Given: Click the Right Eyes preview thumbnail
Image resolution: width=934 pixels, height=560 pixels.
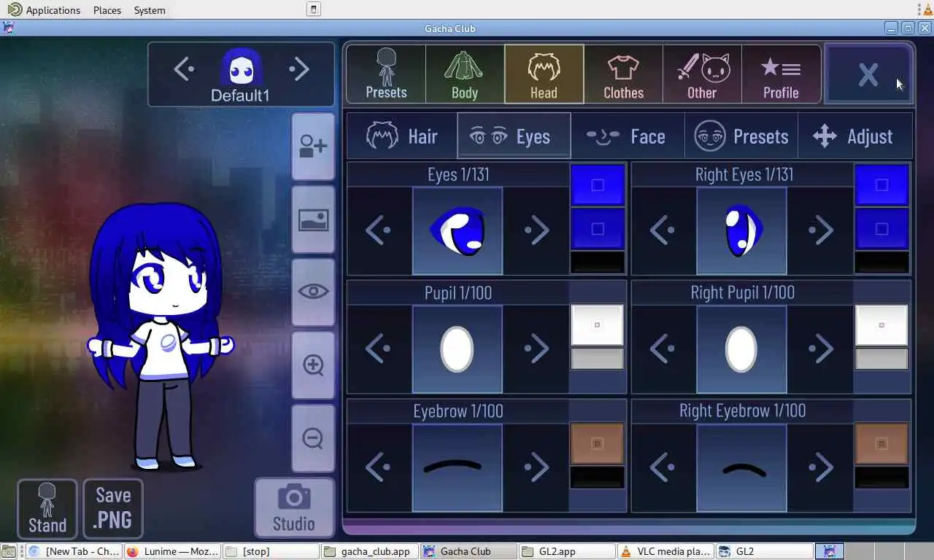Looking at the screenshot, I should (x=741, y=230).
